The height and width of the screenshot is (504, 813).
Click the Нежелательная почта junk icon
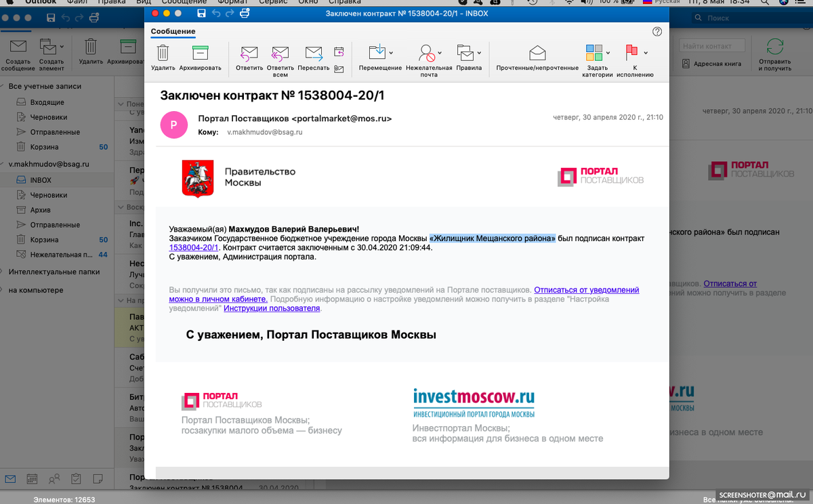click(426, 53)
